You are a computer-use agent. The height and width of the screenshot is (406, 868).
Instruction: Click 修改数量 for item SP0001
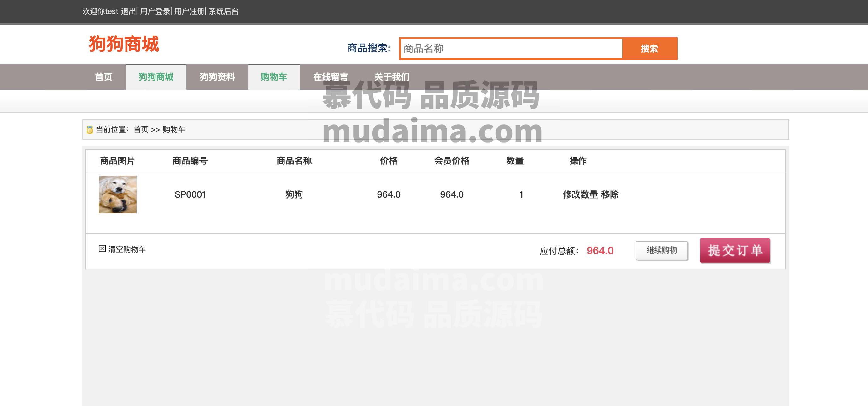(x=580, y=194)
